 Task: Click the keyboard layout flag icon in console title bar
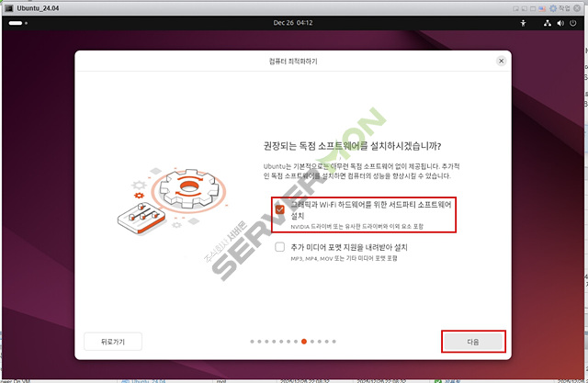[542, 8]
